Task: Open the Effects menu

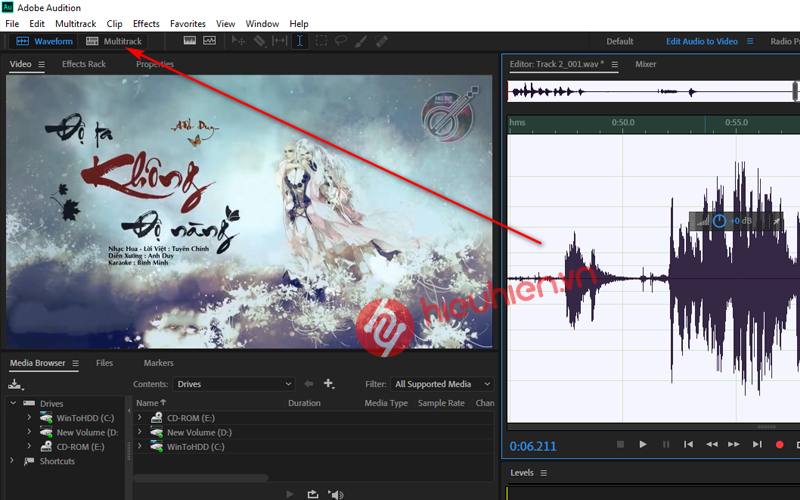Action: coord(146,24)
